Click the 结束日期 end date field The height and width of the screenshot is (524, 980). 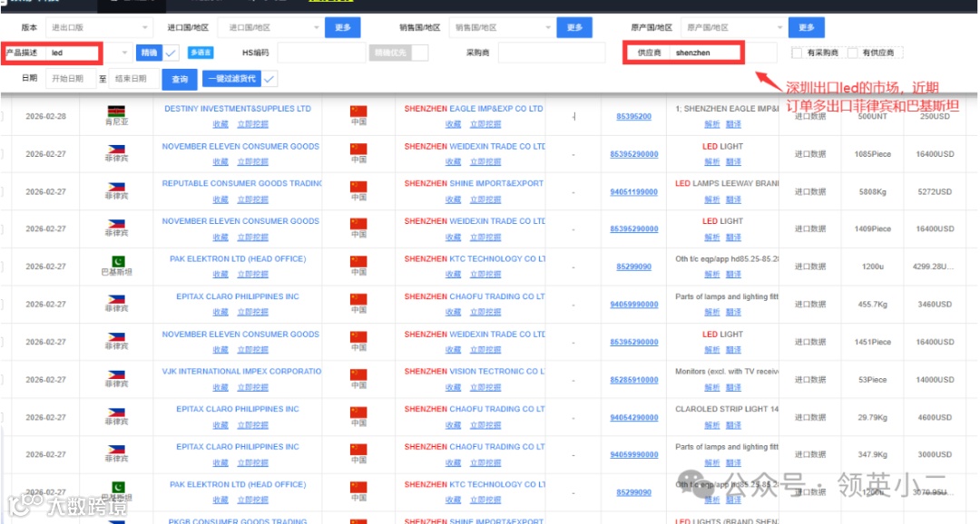134,79
